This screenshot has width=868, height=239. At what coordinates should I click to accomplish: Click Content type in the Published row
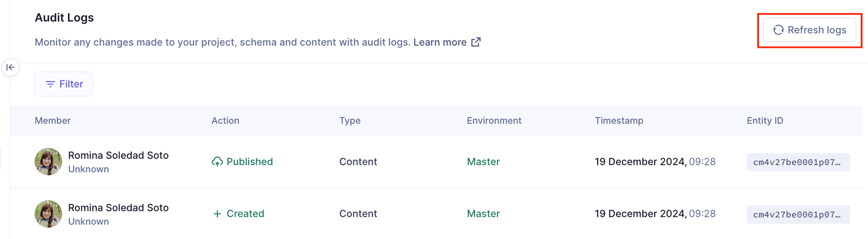click(x=358, y=162)
